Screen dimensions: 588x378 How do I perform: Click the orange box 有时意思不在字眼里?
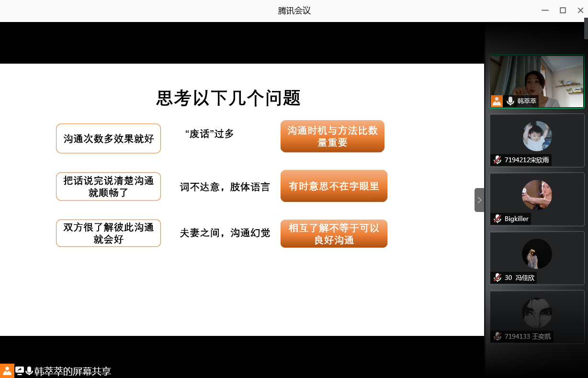point(334,186)
